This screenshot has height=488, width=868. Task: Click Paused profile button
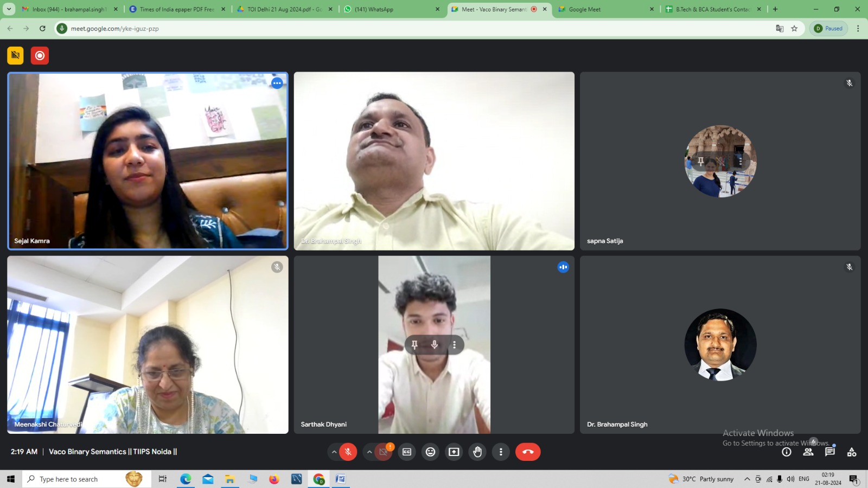828,28
